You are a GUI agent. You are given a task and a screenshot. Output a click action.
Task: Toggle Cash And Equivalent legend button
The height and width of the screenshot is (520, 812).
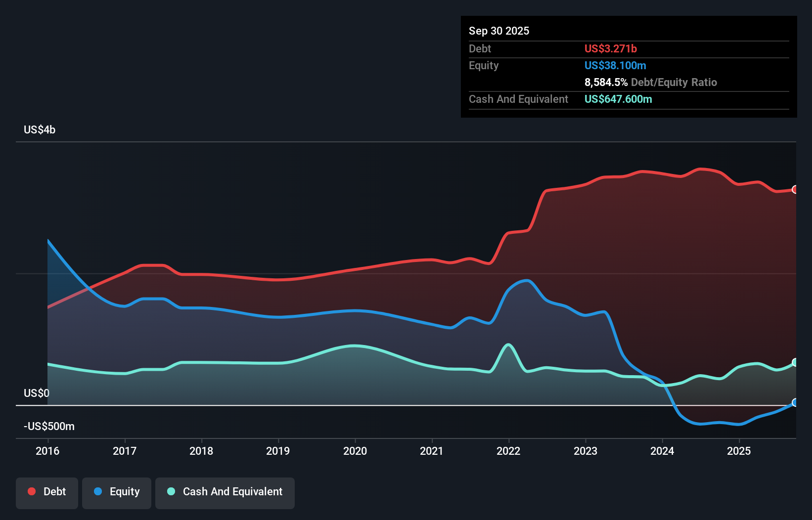[225, 493]
